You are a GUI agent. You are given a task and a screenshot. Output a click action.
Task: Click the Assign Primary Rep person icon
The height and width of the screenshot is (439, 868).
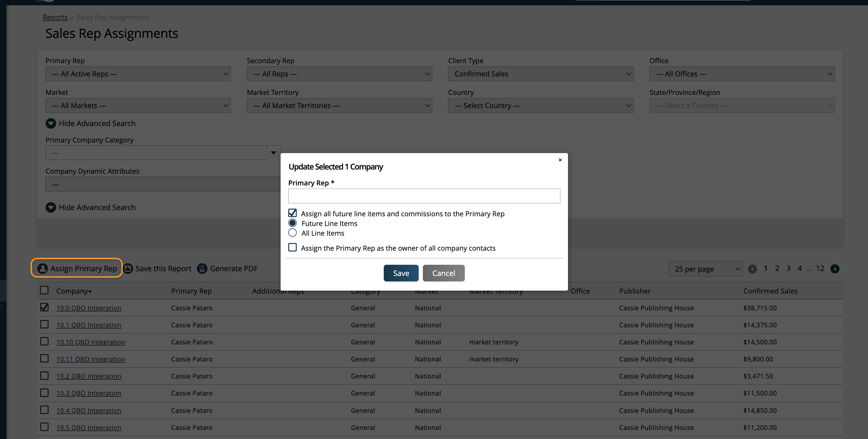point(42,268)
